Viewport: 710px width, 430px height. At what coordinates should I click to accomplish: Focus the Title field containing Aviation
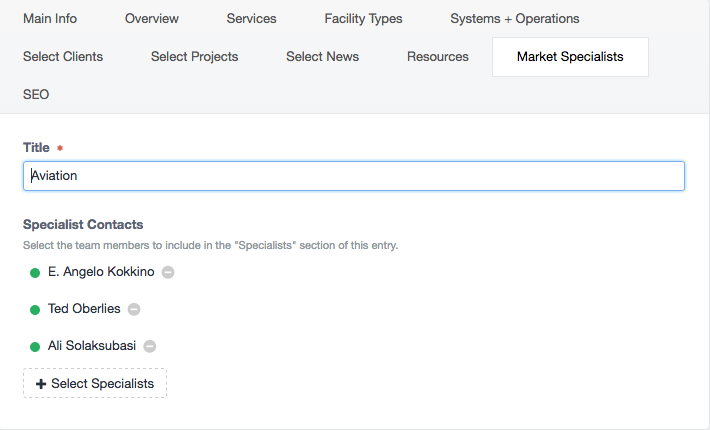(x=354, y=176)
